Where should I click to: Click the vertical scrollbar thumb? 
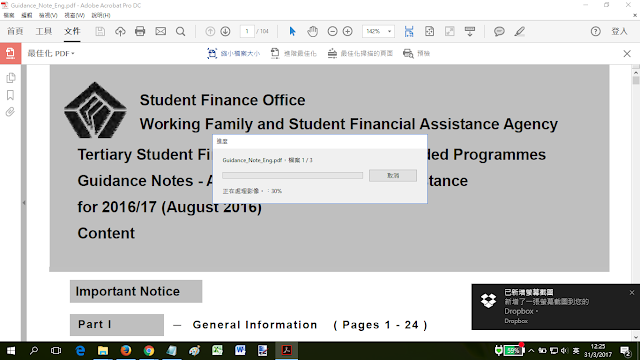coord(636,80)
